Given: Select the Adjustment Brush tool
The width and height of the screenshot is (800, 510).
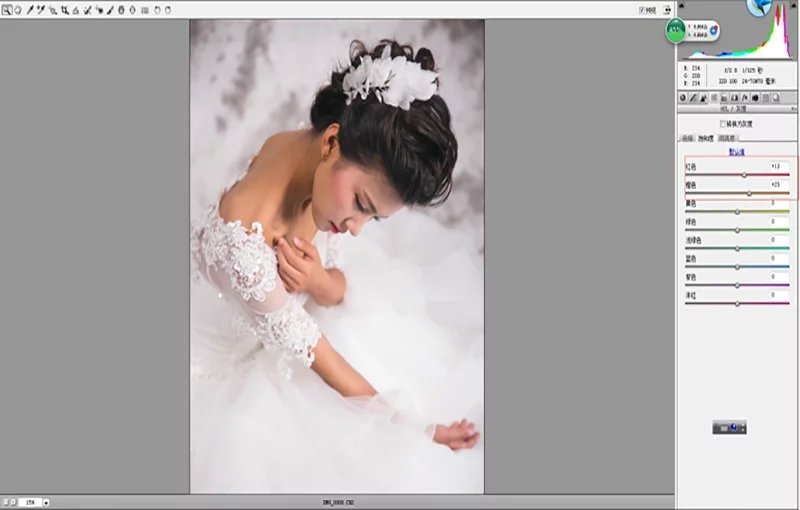Looking at the screenshot, I should [110, 10].
